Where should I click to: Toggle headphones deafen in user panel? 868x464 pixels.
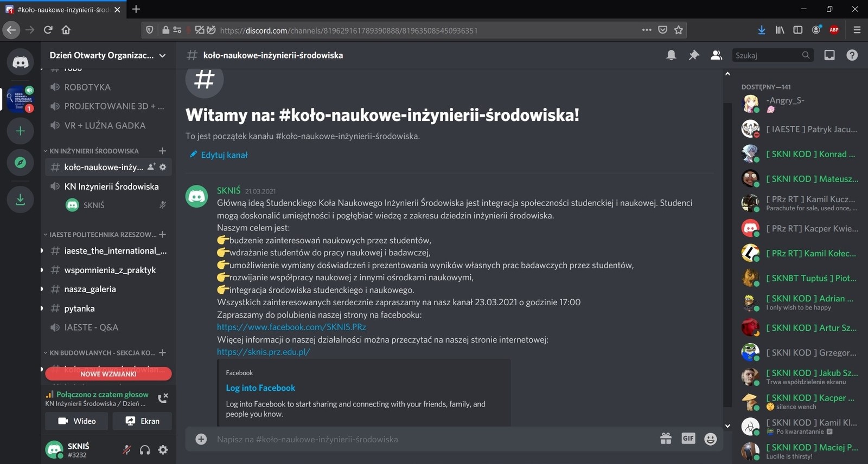(145, 450)
